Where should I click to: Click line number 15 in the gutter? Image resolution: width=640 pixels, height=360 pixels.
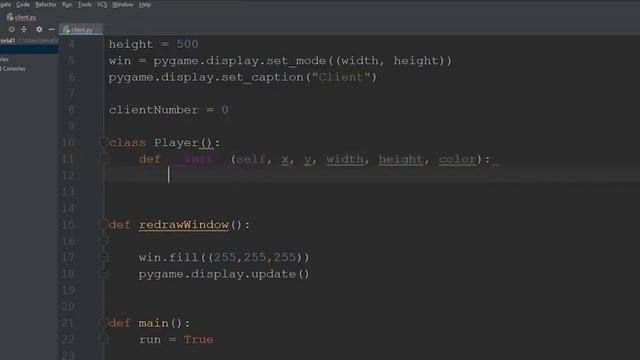click(x=68, y=225)
